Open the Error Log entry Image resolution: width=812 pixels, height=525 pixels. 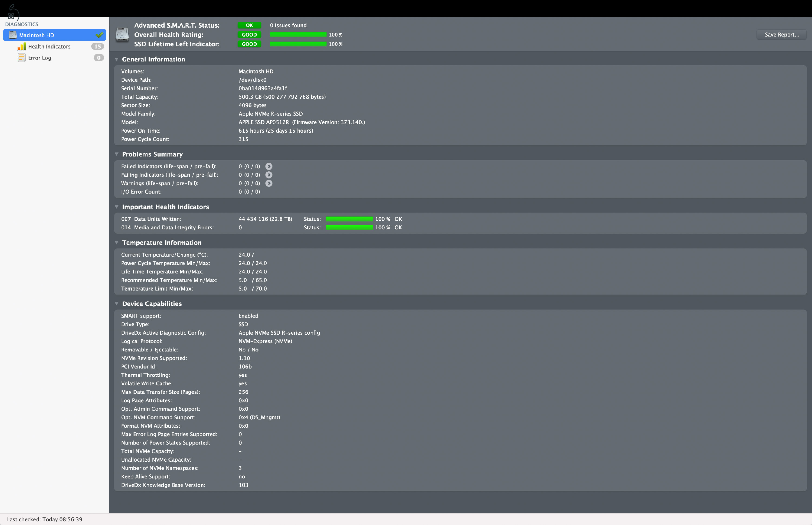point(40,58)
